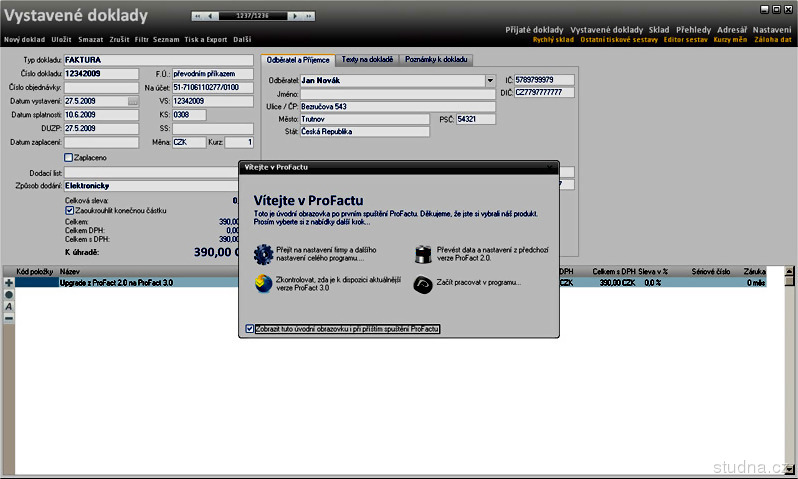Open Záloha dat link
Viewport: 798px width, 479px height.
(x=773, y=40)
